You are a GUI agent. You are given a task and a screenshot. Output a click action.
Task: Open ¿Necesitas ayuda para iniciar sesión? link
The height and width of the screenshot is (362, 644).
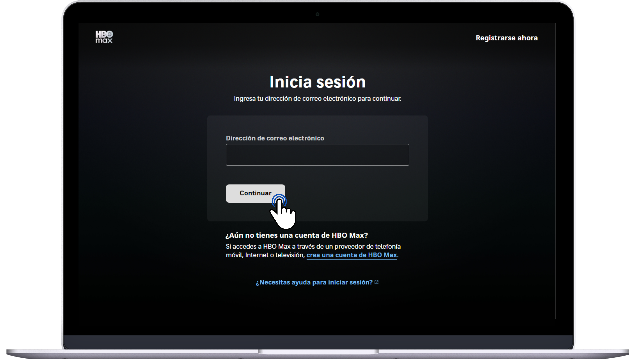click(x=314, y=282)
